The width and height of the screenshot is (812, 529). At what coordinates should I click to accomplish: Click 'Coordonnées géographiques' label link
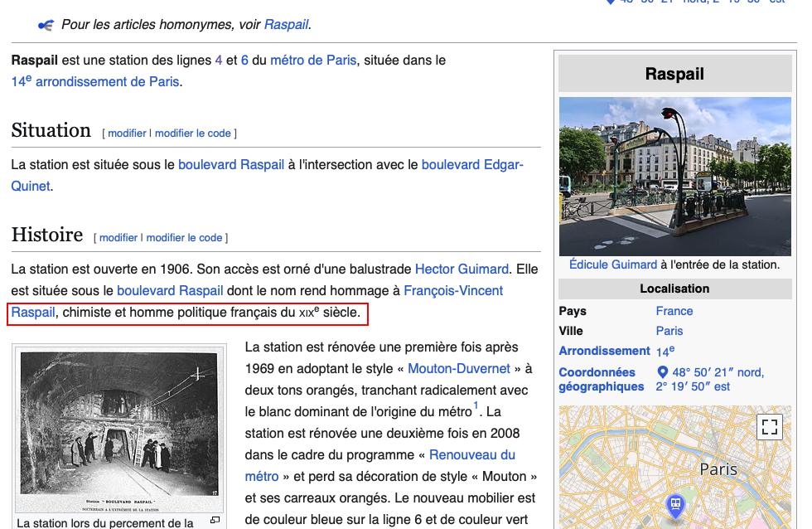coord(602,379)
